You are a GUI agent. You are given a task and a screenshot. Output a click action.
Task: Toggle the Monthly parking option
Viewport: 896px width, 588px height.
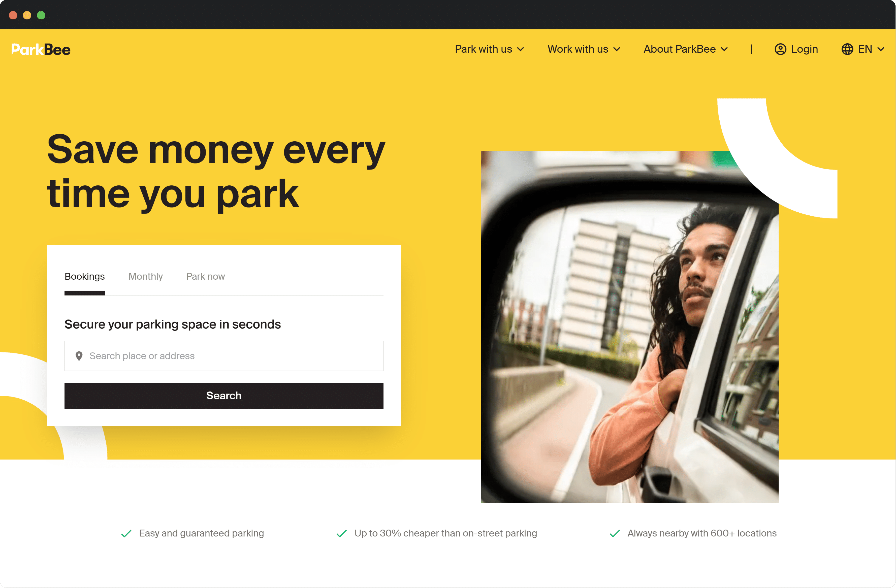[x=145, y=276]
